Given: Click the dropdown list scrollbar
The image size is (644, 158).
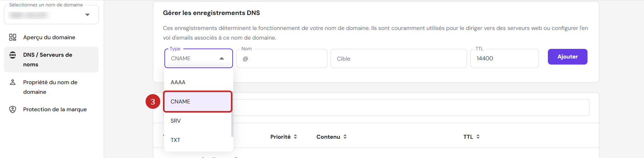Looking at the screenshot, I should click(x=232, y=114).
